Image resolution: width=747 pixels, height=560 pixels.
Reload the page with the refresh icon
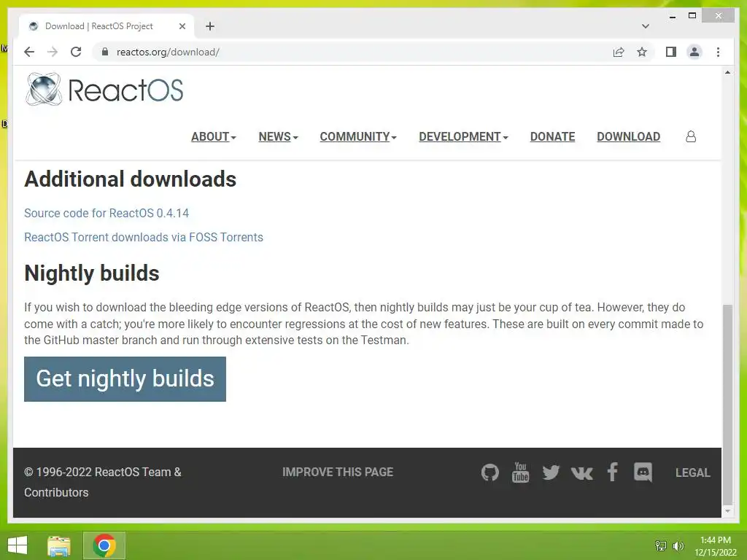click(76, 52)
